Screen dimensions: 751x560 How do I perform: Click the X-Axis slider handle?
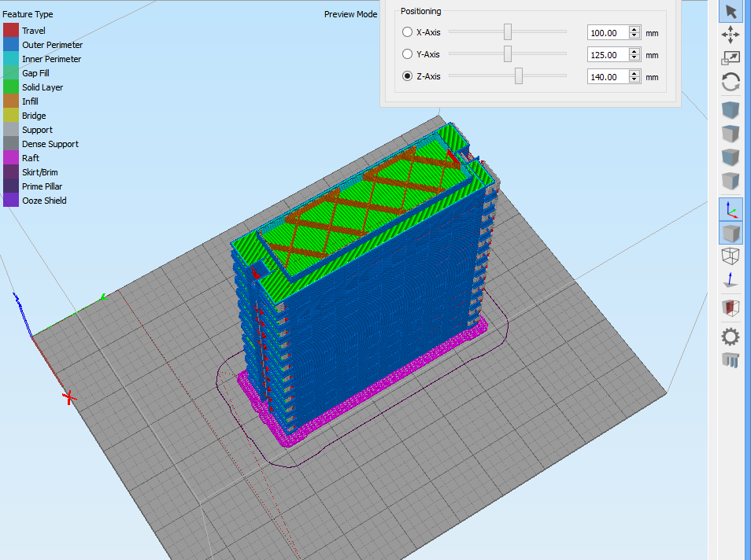click(x=508, y=31)
